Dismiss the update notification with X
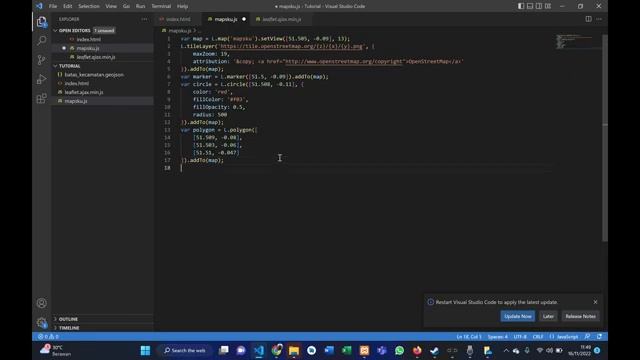This screenshot has width=640, height=360. click(x=595, y=302)
